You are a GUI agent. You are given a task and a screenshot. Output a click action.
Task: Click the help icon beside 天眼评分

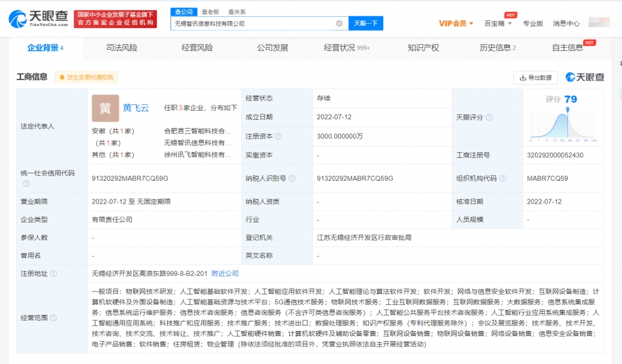[489, 117]
